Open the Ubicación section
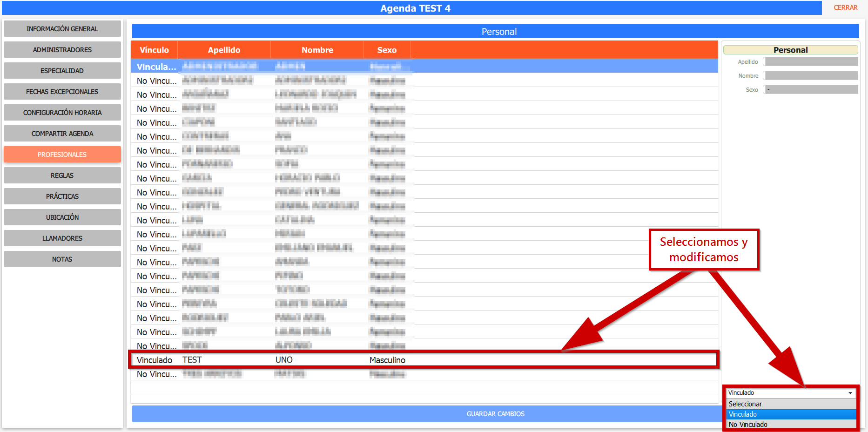868x432 pixels. coord(62,217)
